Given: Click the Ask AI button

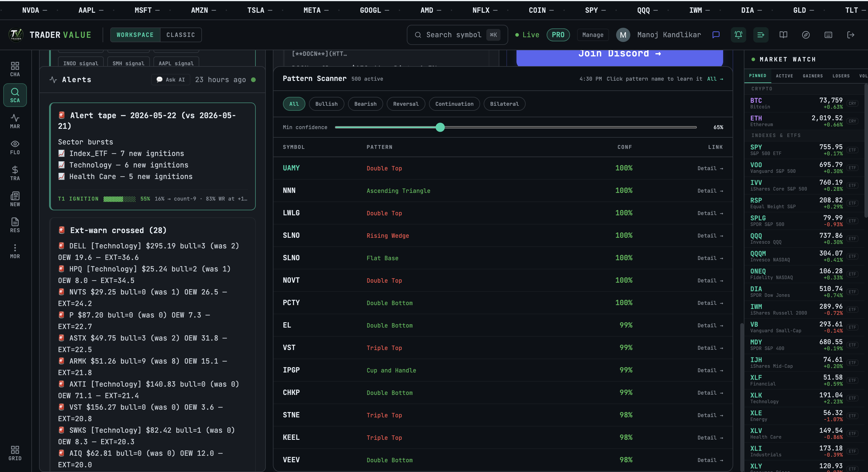Looking at the screenshot, I should [x=171, y=79].
